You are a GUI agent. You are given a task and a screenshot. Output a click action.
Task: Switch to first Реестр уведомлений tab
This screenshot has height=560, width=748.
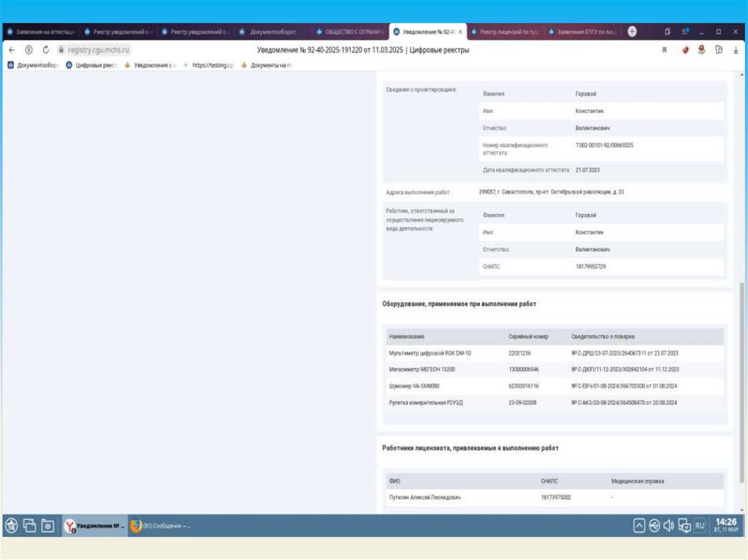click(118, 32)
